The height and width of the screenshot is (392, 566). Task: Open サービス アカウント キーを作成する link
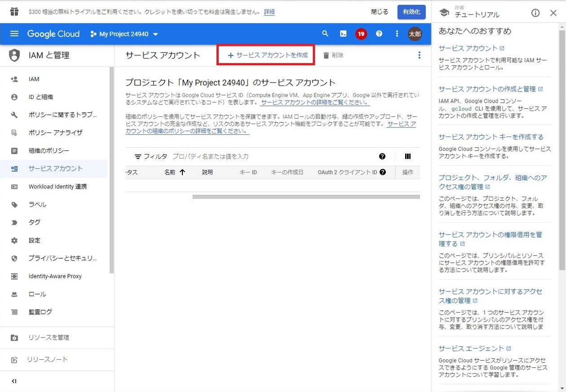pos(491,137)
